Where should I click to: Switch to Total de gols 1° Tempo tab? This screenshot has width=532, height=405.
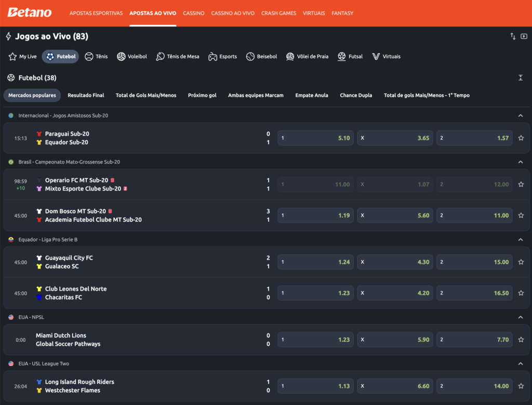[x=427, y=96]
